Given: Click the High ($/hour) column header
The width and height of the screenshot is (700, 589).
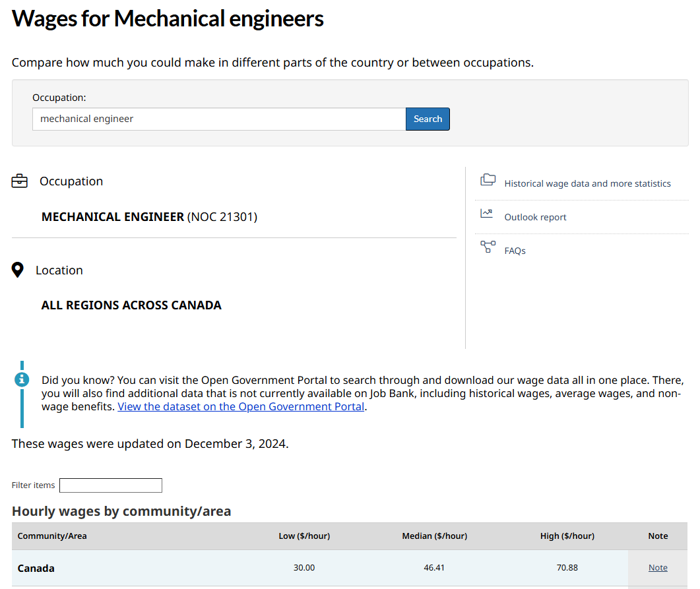Looking at the screenshot, I should (567, 536).
